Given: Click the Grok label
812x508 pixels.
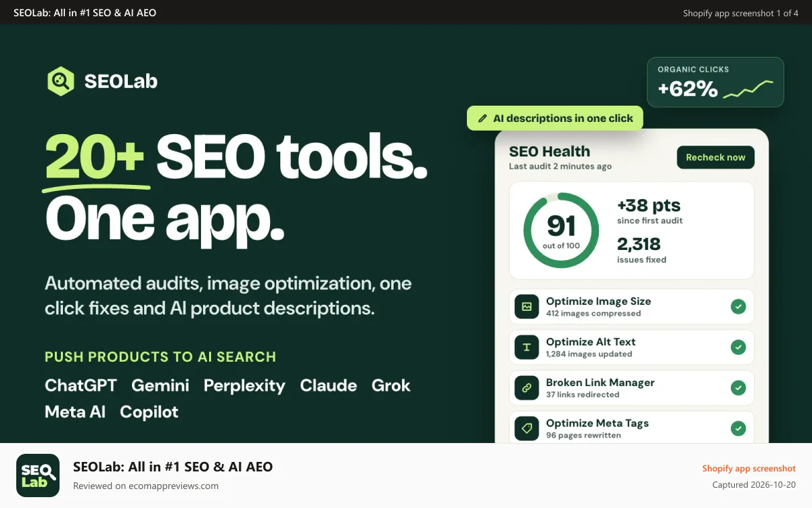Looking at the screenshot, I should coord(391,385).
